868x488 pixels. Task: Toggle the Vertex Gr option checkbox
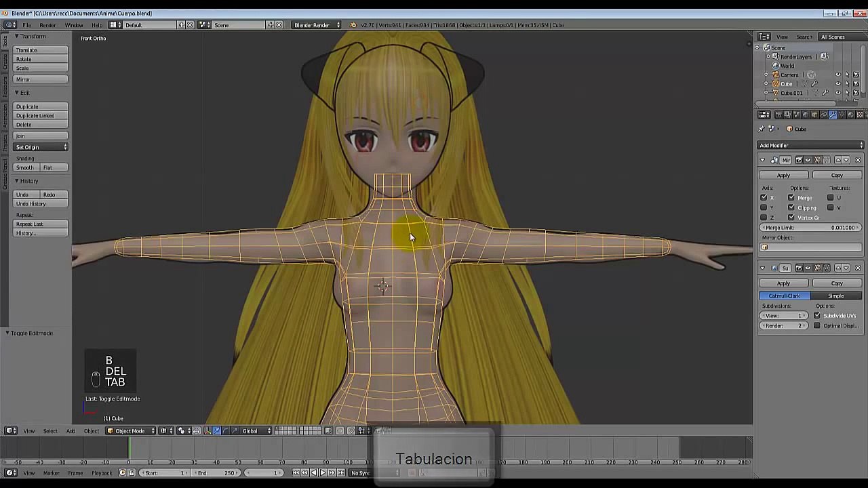pos(791,218)
